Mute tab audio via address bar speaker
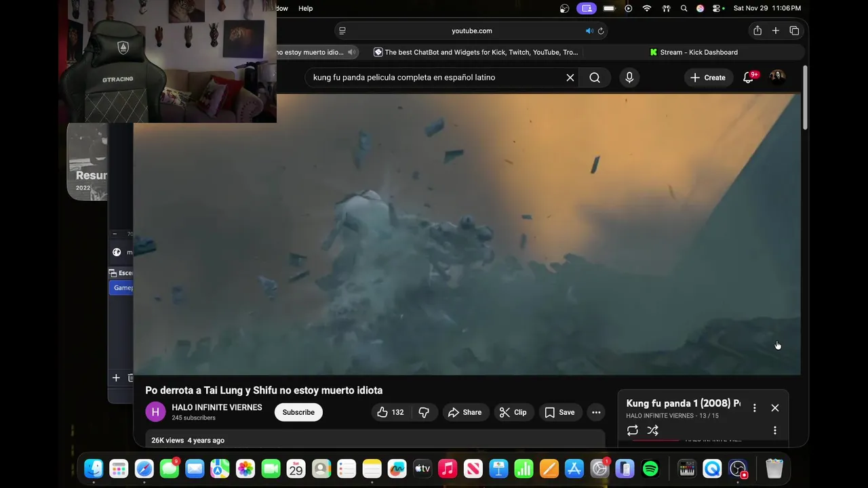868x488 pixels. point(589,30)
